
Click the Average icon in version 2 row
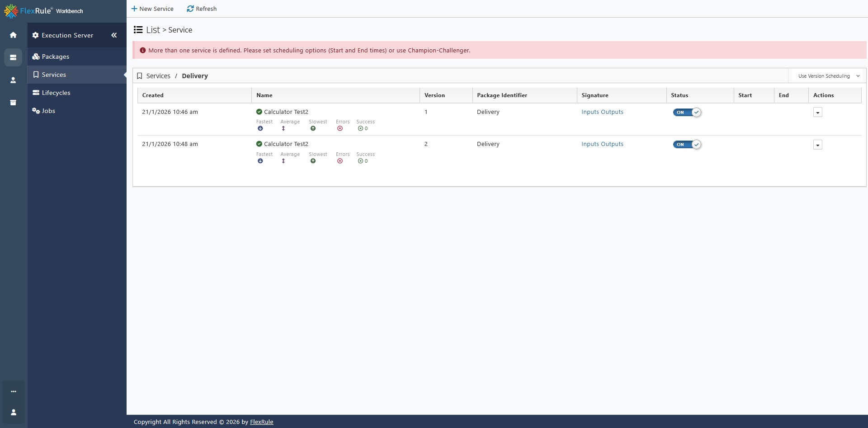283,161
